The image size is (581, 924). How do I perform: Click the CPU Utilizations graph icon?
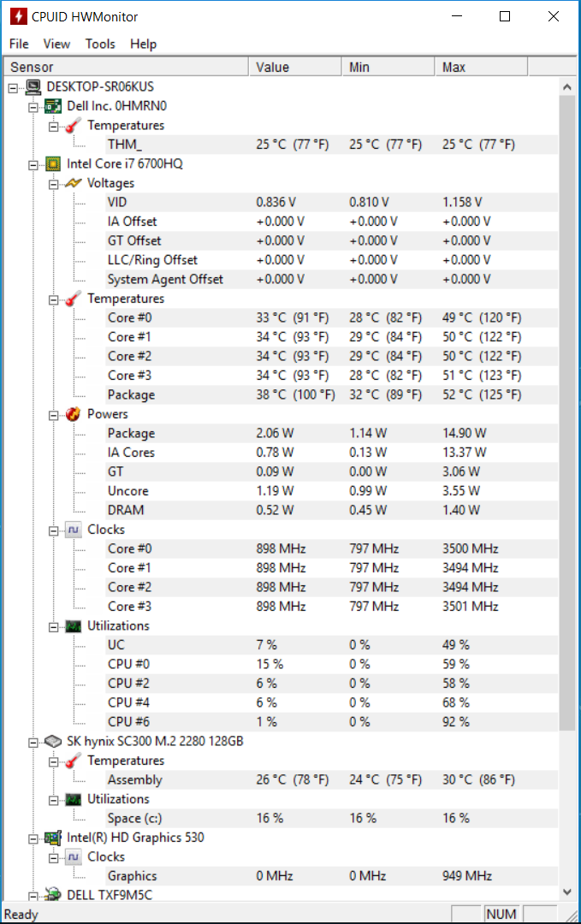click(x=73, y=625)
